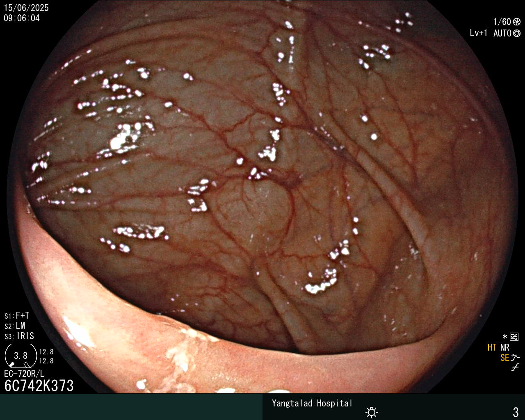Image resolution: width=525 pixels, height=420 pixels.
Task: Select the time 09:06:04
Action: (22, 18)
